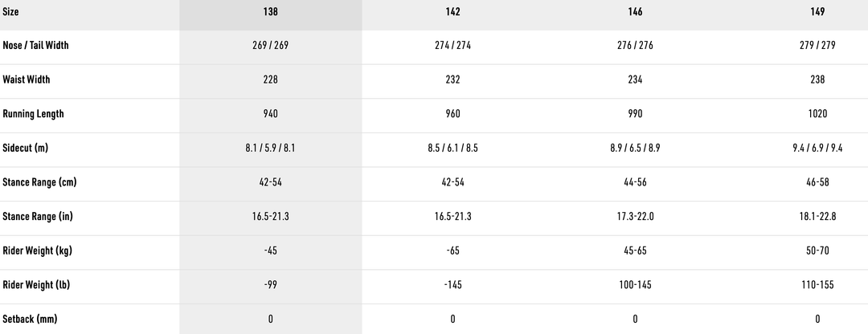This screenshot has height=334, width=868.
Task: Click the 146 size column header
Action: coord(635,12)
